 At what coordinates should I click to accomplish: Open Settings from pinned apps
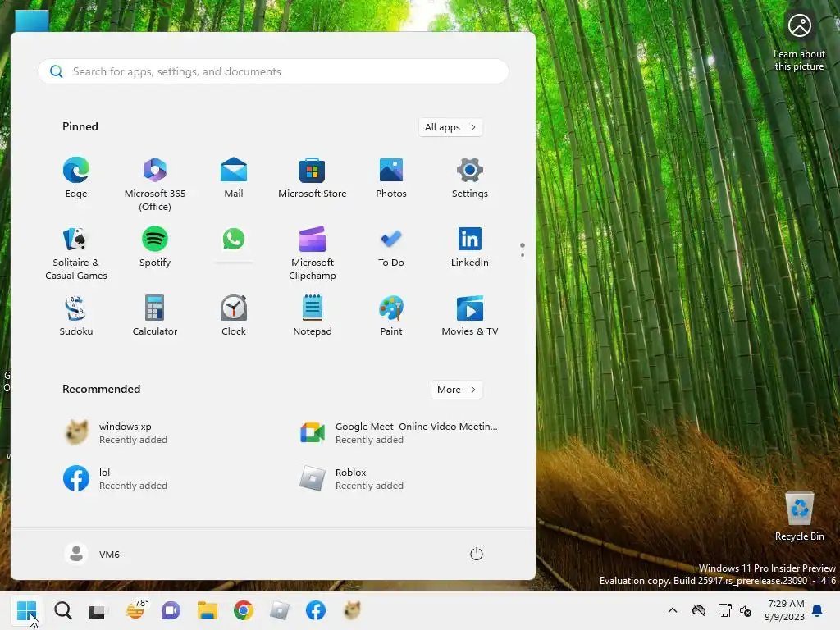[x=470, y=178]
